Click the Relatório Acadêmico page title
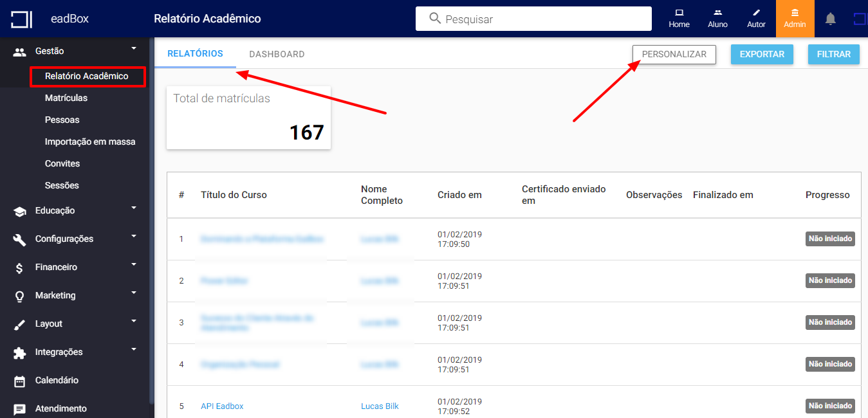Viewport: 868px width, 418px height. pos(207,19)
